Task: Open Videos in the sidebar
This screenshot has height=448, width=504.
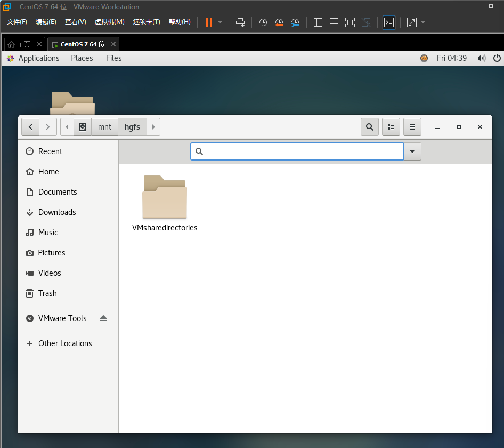Action: coord(68,273)
